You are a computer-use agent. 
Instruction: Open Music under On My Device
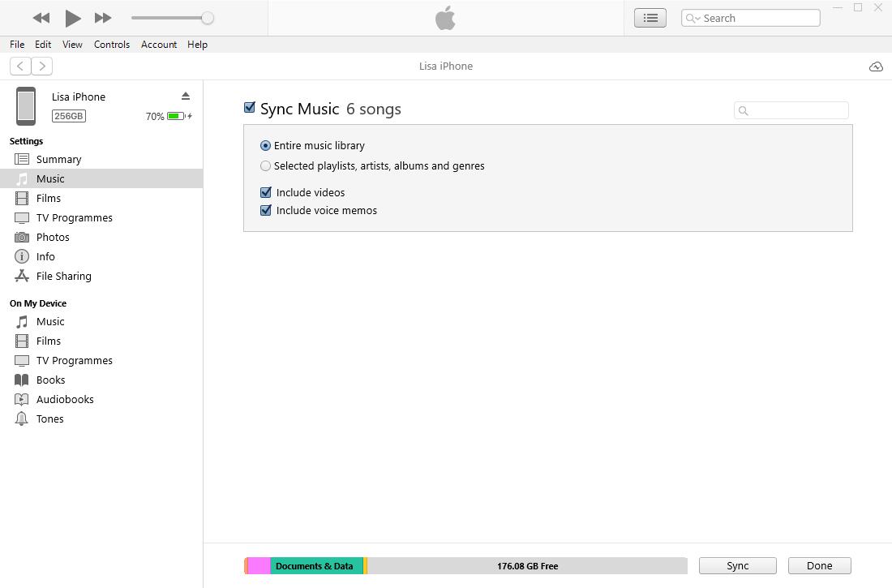click(101, 322)
